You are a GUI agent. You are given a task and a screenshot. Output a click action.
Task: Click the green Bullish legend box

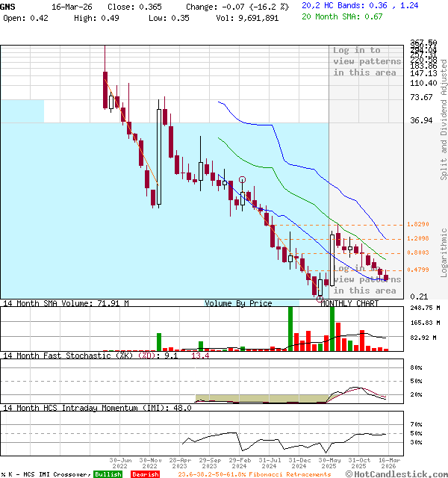tap(108, 474)
